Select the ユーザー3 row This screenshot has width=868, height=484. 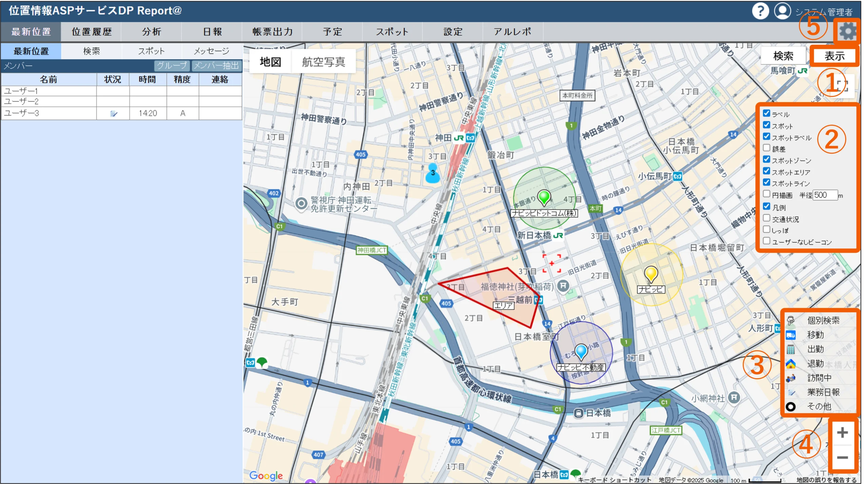point(121,113)
